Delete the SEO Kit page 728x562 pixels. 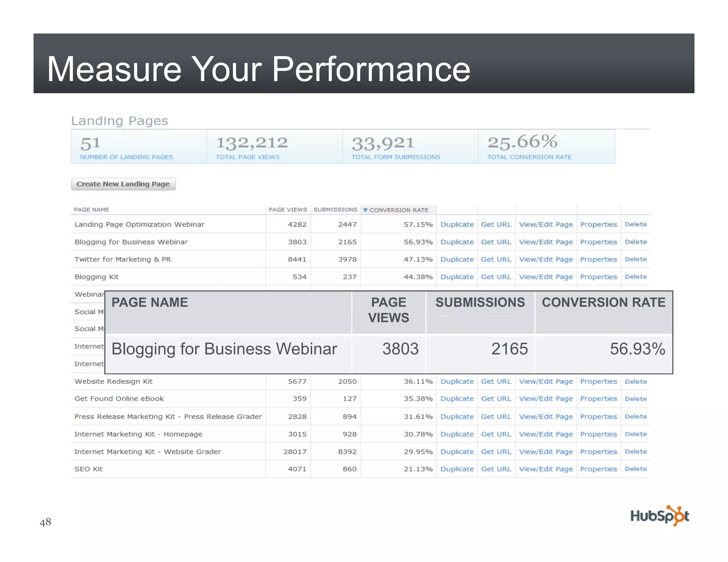(x=636, y=469)
